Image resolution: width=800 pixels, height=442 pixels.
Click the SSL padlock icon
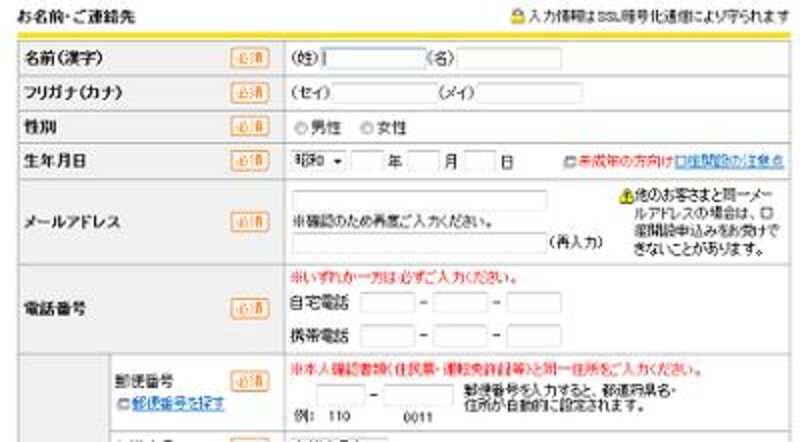(517, 17)
